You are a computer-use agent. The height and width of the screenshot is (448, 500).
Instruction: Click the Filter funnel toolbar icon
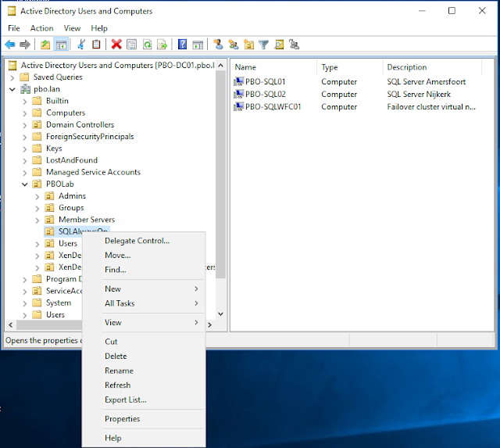[x=264, y=45]
